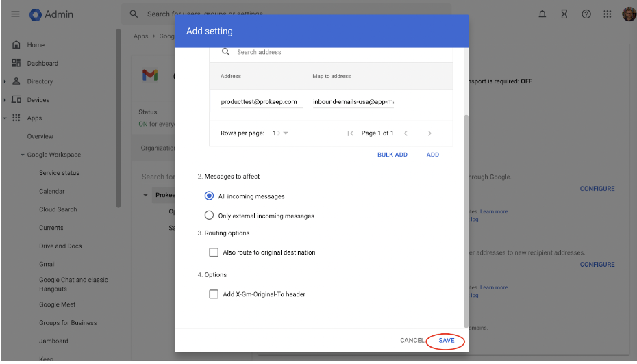Click Home in the sidebar
The width and height of the screenshot is (637, 364).
(36, 45)
